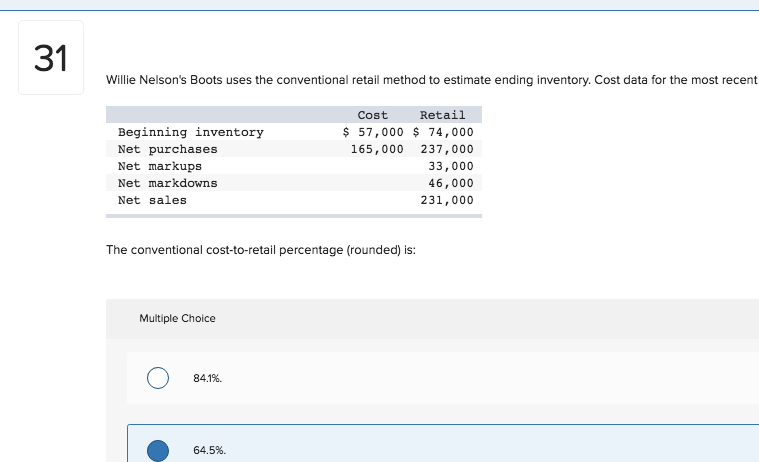This screenshot has height=462, width=759.
Task: Click the 231,000 net sales value
Action: click(x=447, y=200)
